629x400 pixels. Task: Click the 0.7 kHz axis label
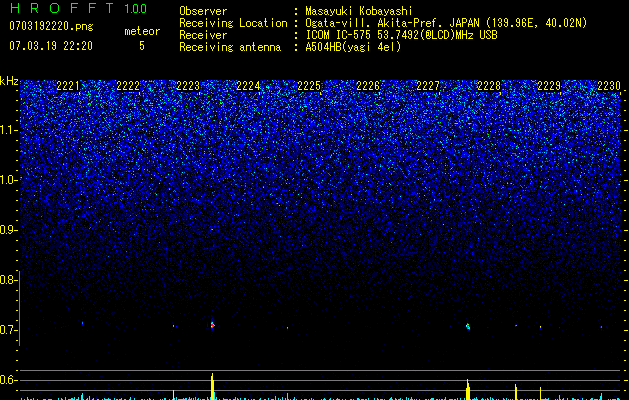point(8,330)
